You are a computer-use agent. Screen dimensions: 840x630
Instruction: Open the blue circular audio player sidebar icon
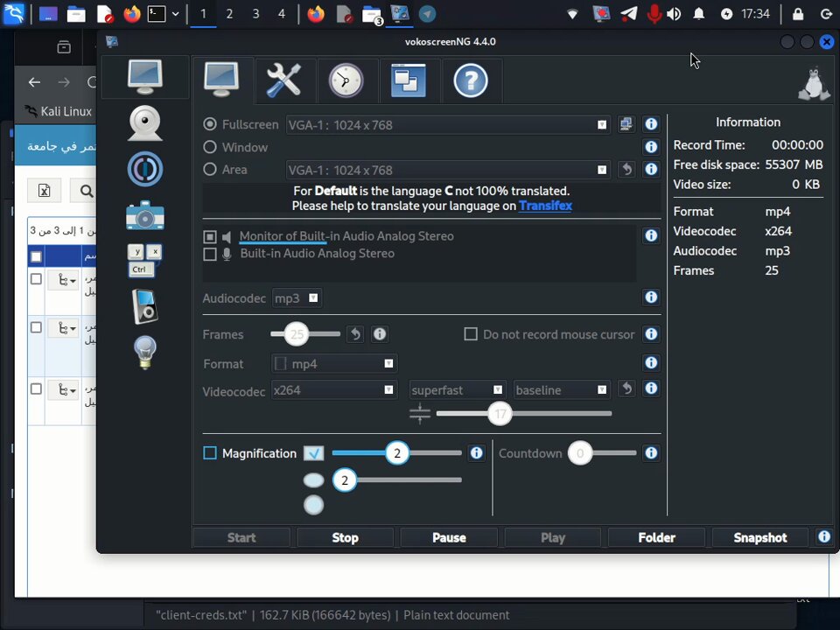point(144,169)
